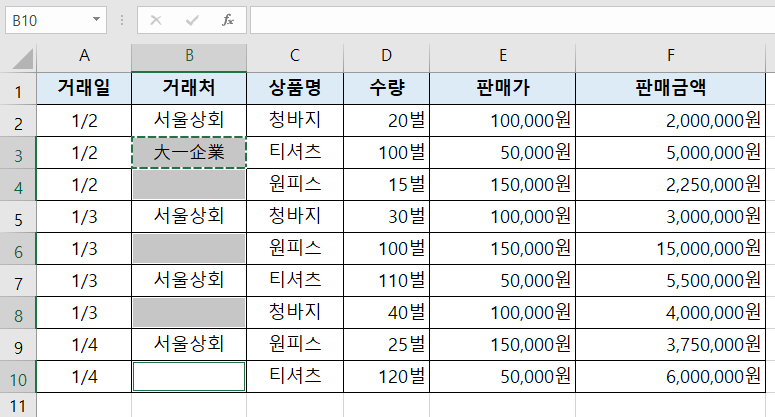Click the 수량 header cell
The image size is (775, 417).
coord(387,88)
